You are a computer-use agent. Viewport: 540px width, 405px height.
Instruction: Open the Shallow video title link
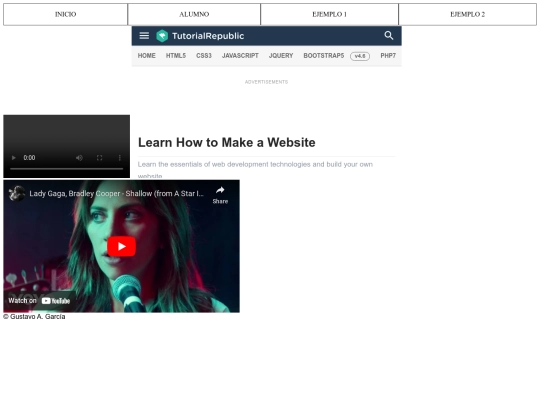(x=116, y=194)
